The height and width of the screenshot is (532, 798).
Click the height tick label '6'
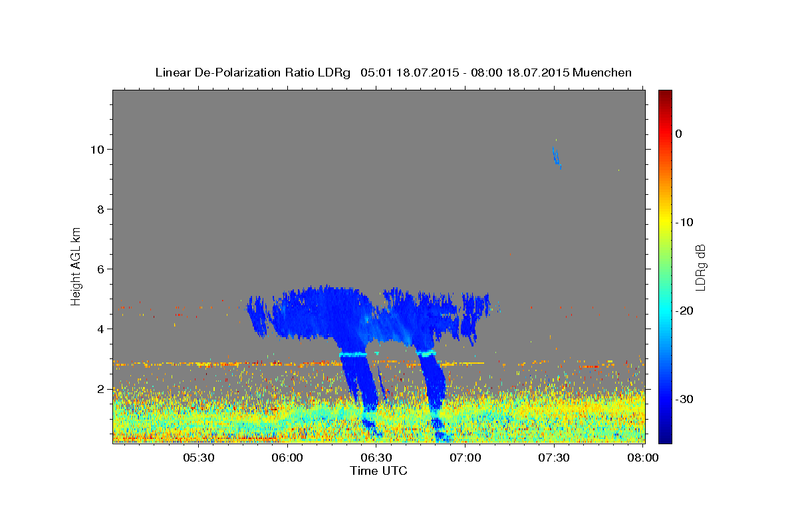(x=100, y=269)
